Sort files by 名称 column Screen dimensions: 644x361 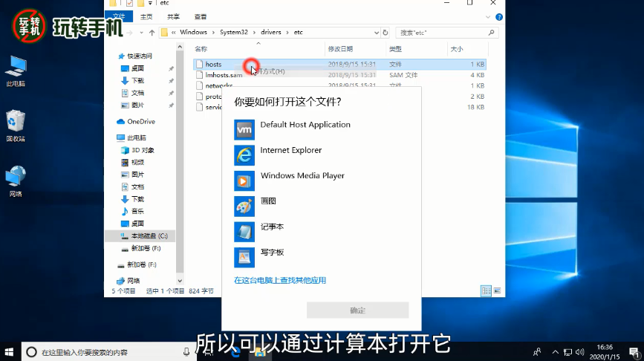[201, 49]
